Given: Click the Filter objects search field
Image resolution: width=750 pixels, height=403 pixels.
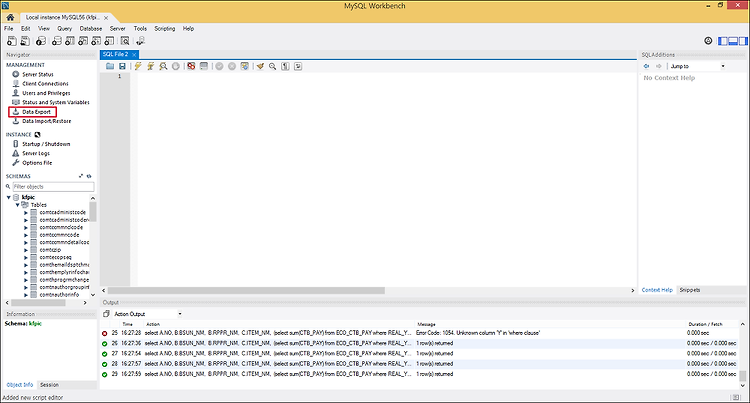Looking at the screenshot, I should click(x=53, y=187).
